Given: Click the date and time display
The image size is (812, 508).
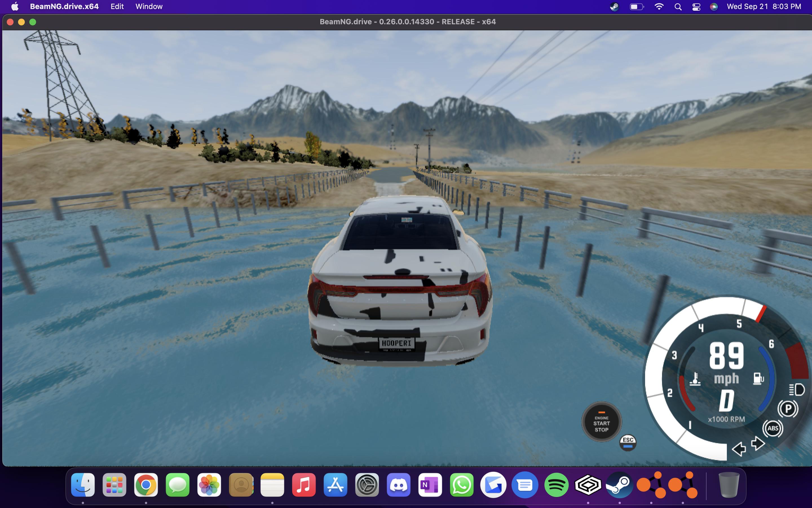Looking at the screenshot, I should [x=764, y=6].
